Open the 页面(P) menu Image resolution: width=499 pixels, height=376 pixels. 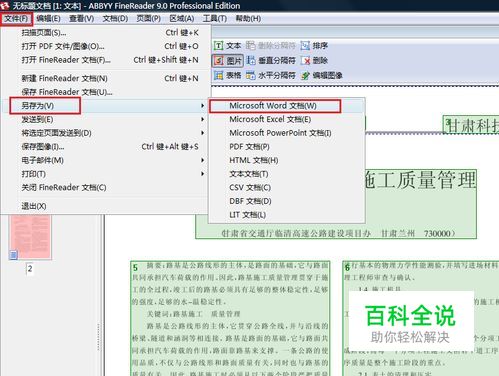click(x=148, y=19)
